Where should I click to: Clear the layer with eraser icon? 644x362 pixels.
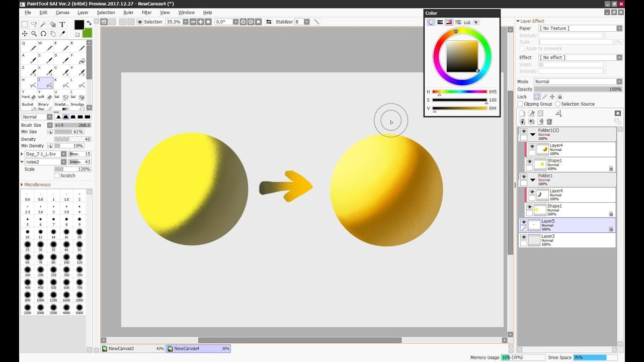click(540, 122)
